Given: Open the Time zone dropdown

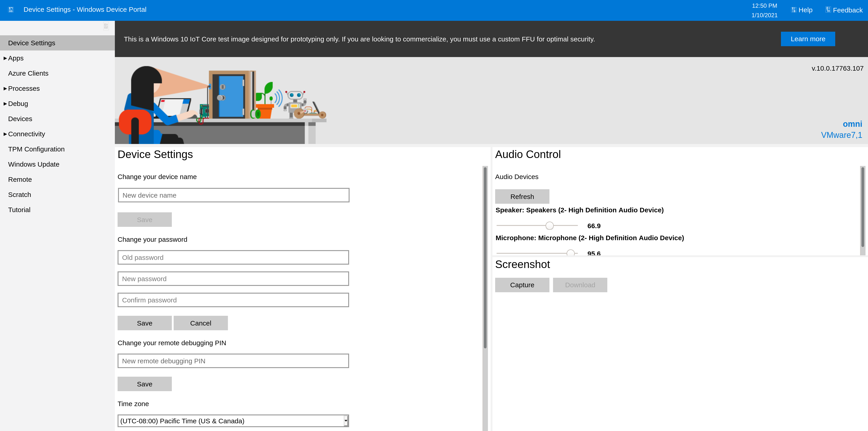Looking at the screenshot, I should pyautogui.click(x=345, y=421).
